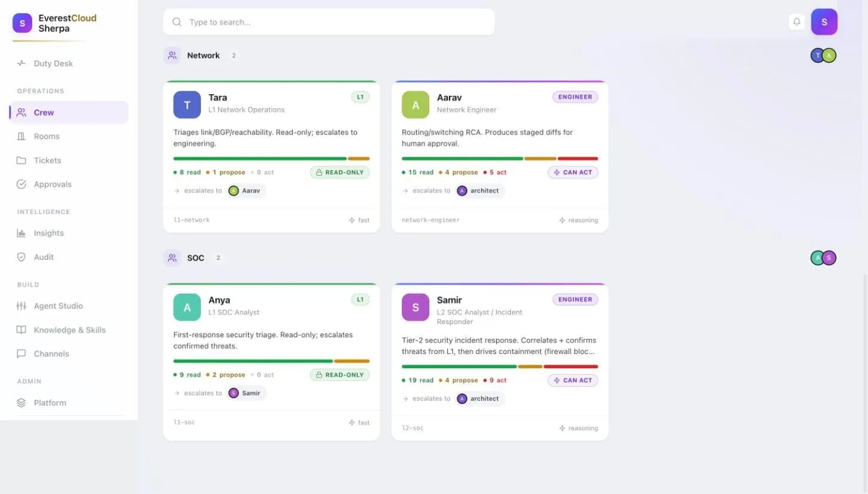Click the SOC group avatar stack
868x494 pixels.
823,258
